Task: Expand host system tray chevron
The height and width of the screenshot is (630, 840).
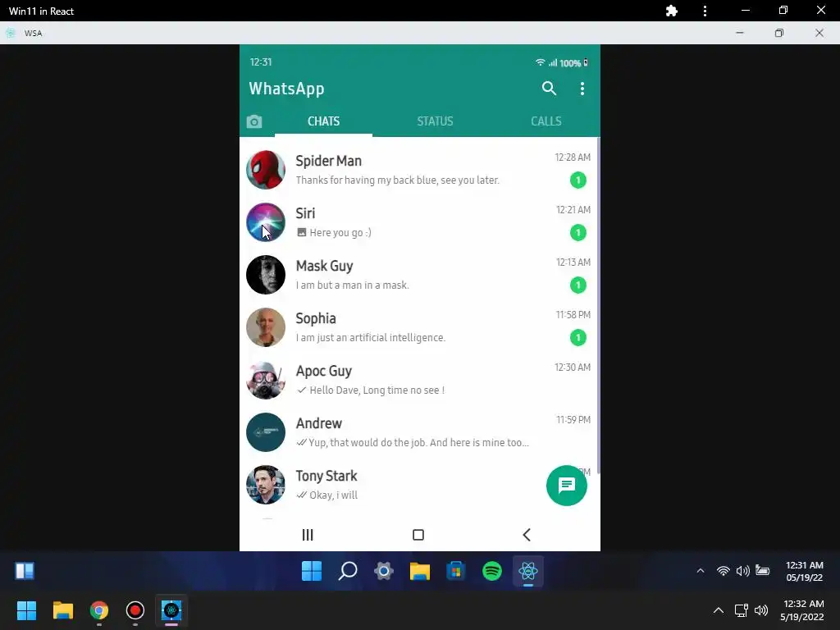Action: point(719,610)
